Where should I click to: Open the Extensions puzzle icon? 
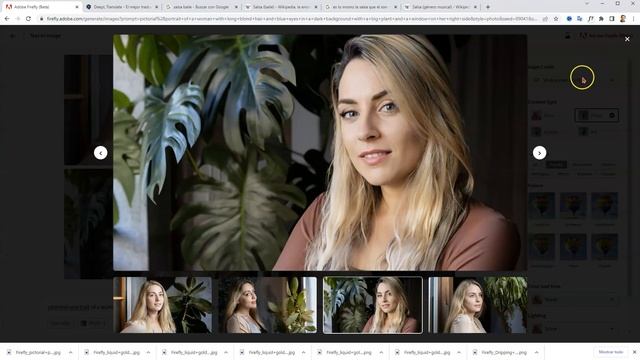pos(601,19)
